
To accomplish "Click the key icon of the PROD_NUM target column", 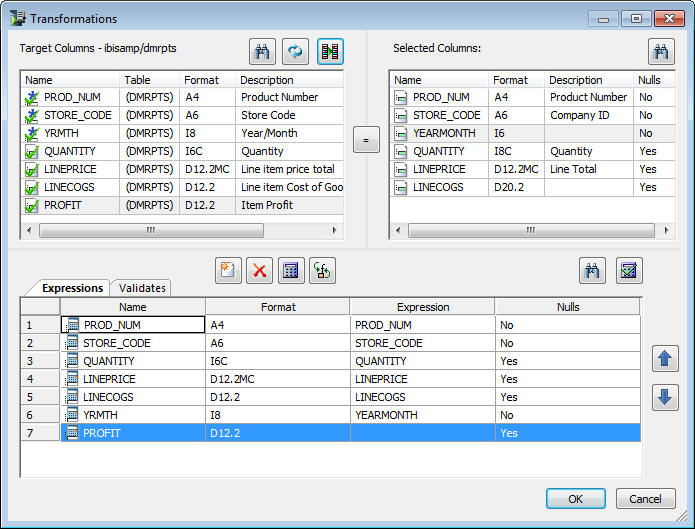I will pos(32,98).
